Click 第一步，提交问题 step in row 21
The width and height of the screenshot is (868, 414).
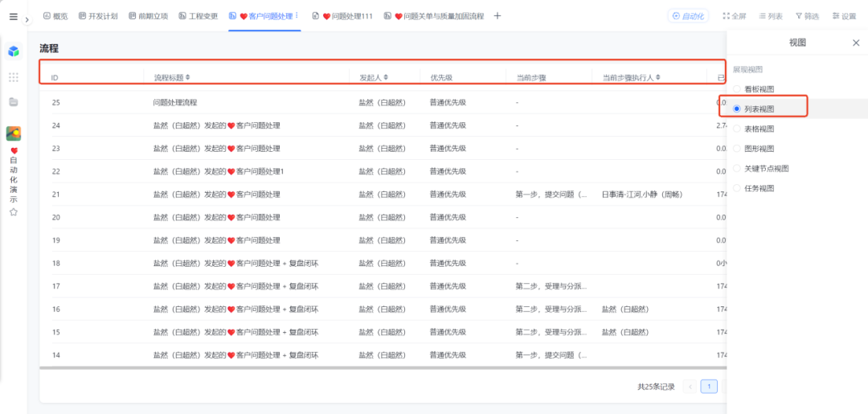pos(551,195)
